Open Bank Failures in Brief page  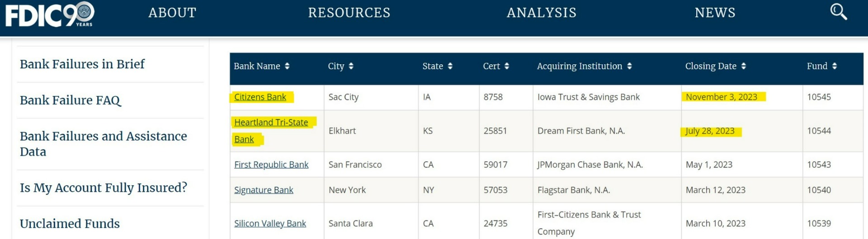[x=82, y=64]
